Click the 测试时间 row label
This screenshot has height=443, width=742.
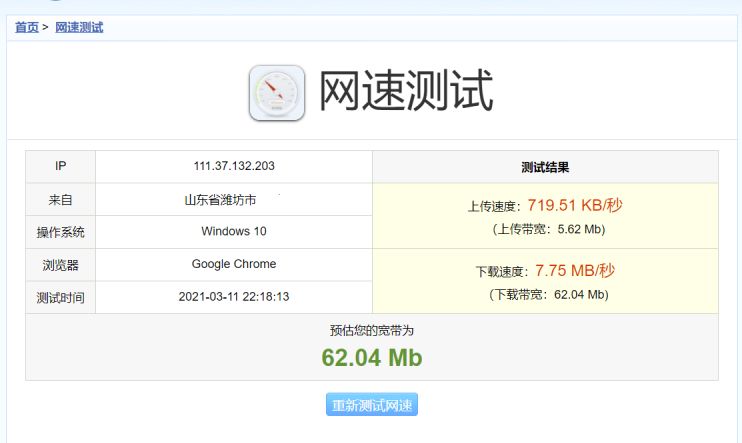pos(61,297)
